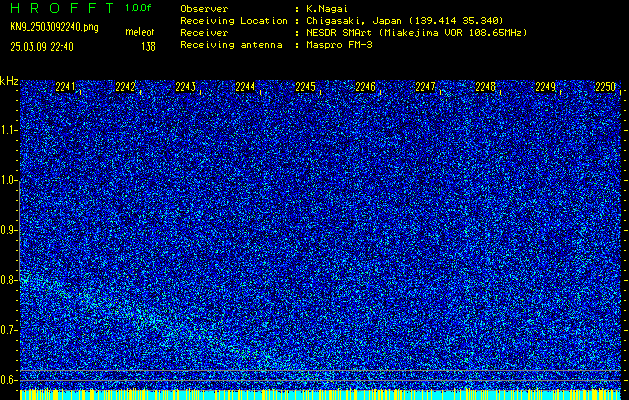Click the cyan-yellow signal level strip
The image size is (629, 400).
coord(321,394)
